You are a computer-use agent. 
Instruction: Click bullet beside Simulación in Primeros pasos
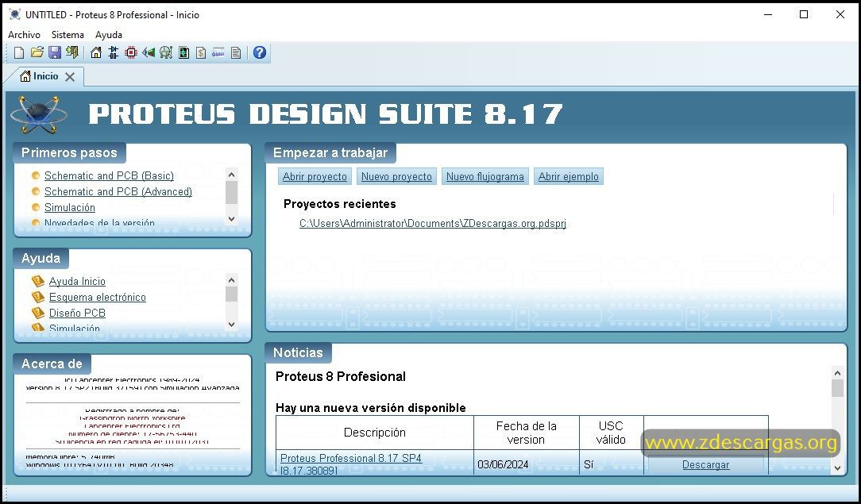click(x=36, y=207)
